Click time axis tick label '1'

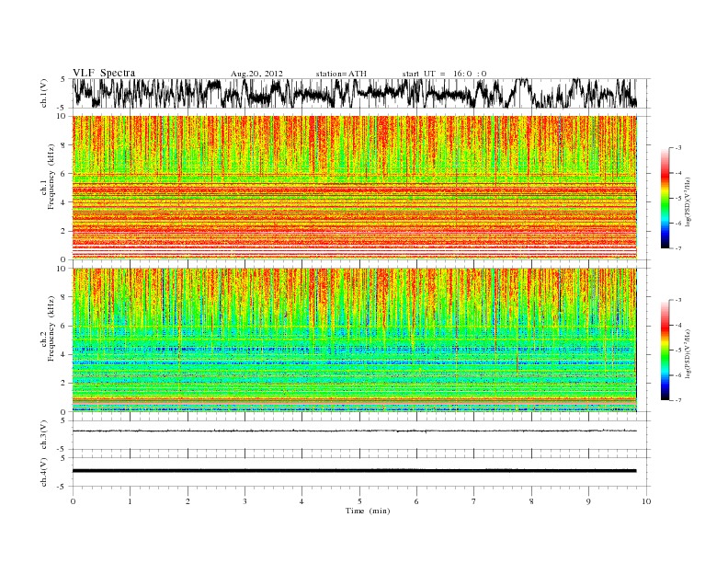pos(130,501)
